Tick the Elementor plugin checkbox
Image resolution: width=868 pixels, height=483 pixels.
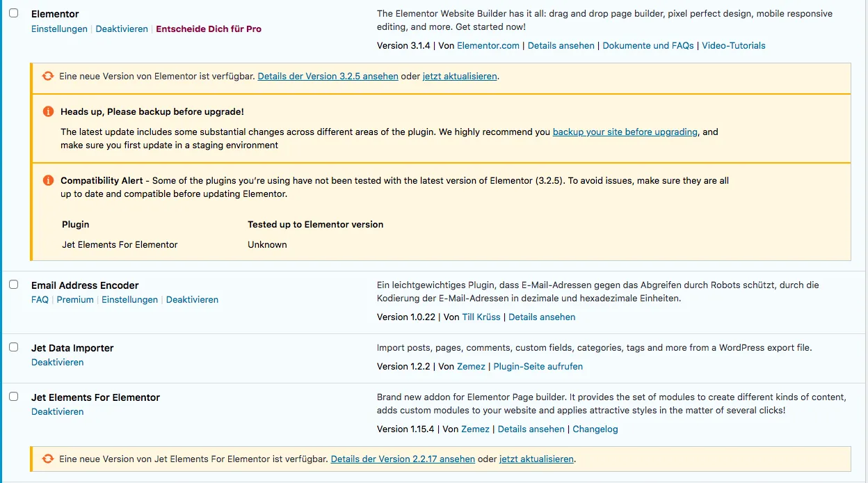(x=13, y=13)
